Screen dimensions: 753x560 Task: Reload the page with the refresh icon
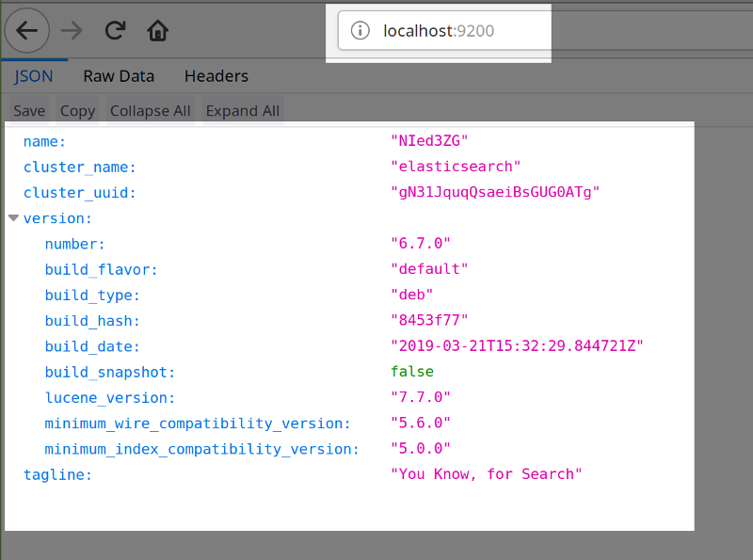click(115, 31)
